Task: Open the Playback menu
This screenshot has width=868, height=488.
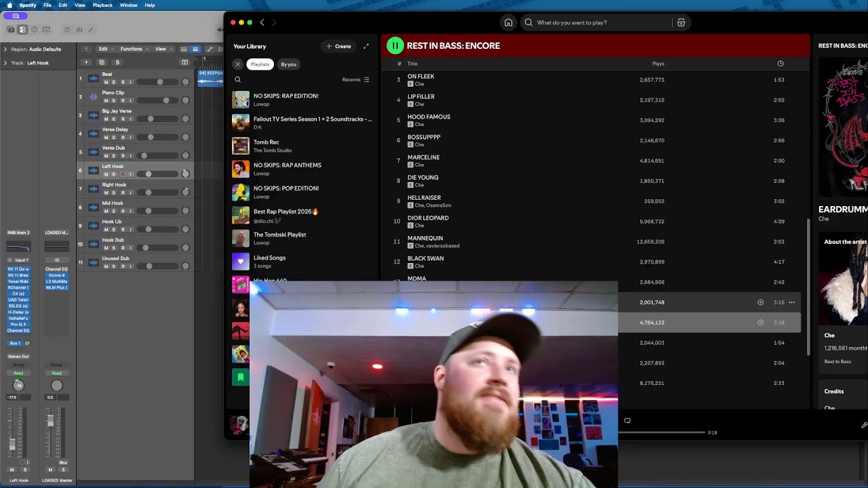Action: [102, 5]
